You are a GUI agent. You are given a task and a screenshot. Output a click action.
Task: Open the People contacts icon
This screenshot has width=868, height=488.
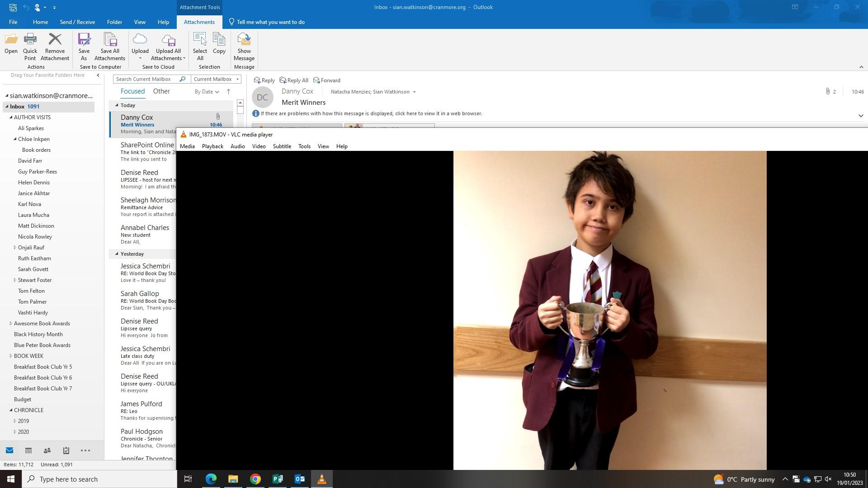(47, 450)
